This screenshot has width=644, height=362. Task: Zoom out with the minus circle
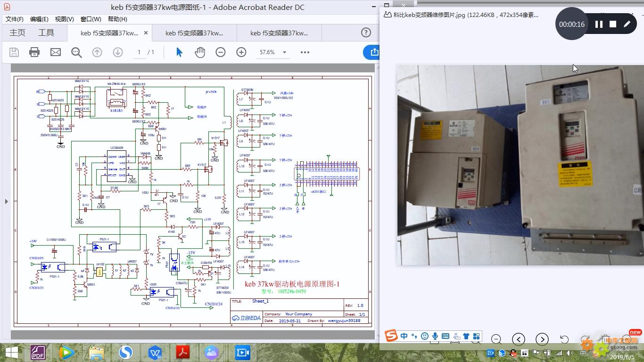click(x=221, y=52)
